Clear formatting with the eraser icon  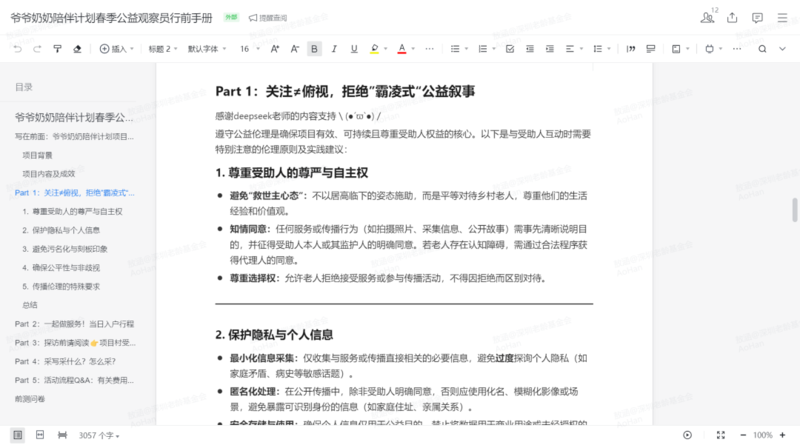pos(77,49)
